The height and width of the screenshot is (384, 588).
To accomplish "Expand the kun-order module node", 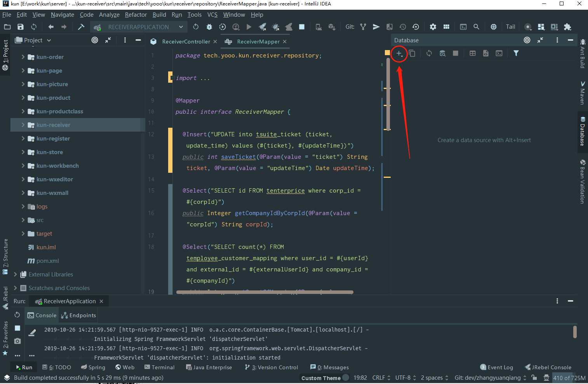I will (x=23, y=57).
